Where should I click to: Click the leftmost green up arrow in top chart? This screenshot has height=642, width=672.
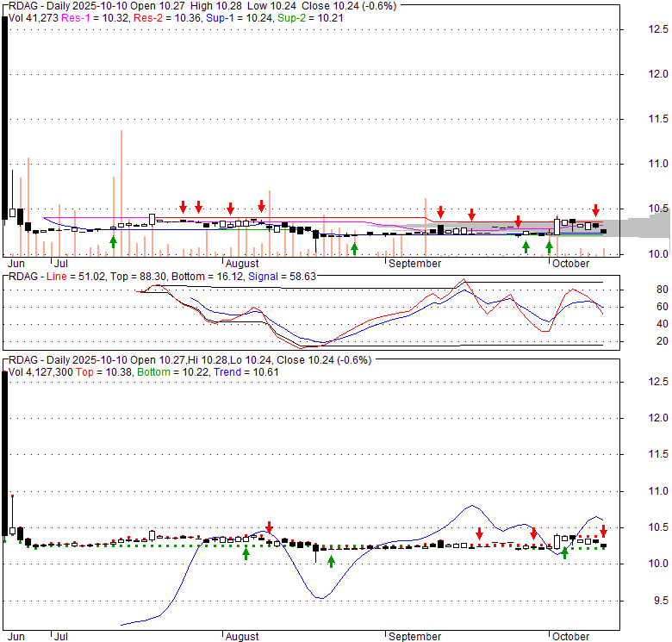tap(113, 242)
